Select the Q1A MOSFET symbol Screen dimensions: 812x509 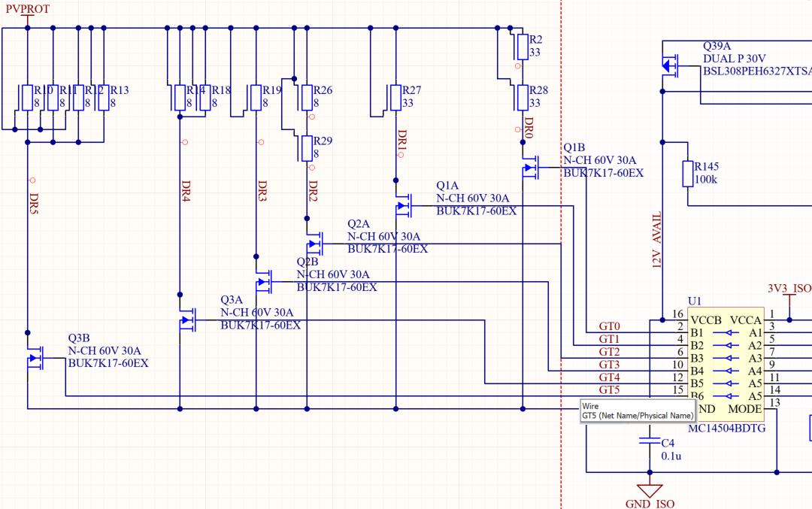point(404,205)
